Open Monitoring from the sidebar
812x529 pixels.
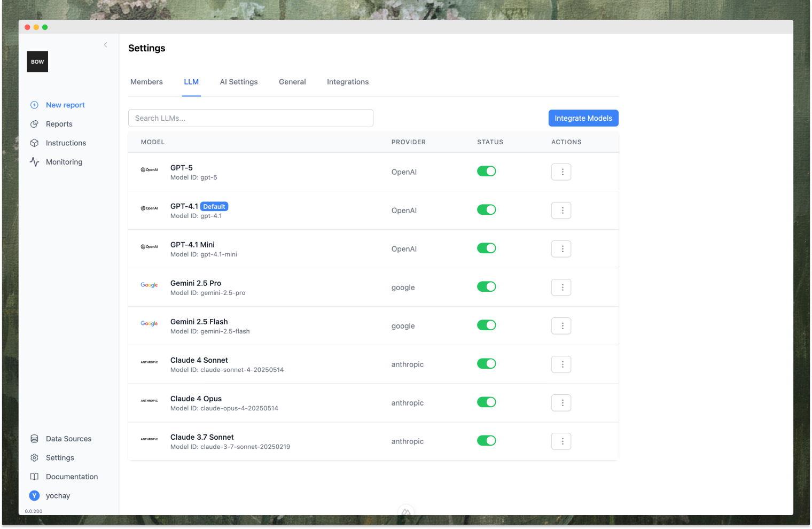[64, 162]
